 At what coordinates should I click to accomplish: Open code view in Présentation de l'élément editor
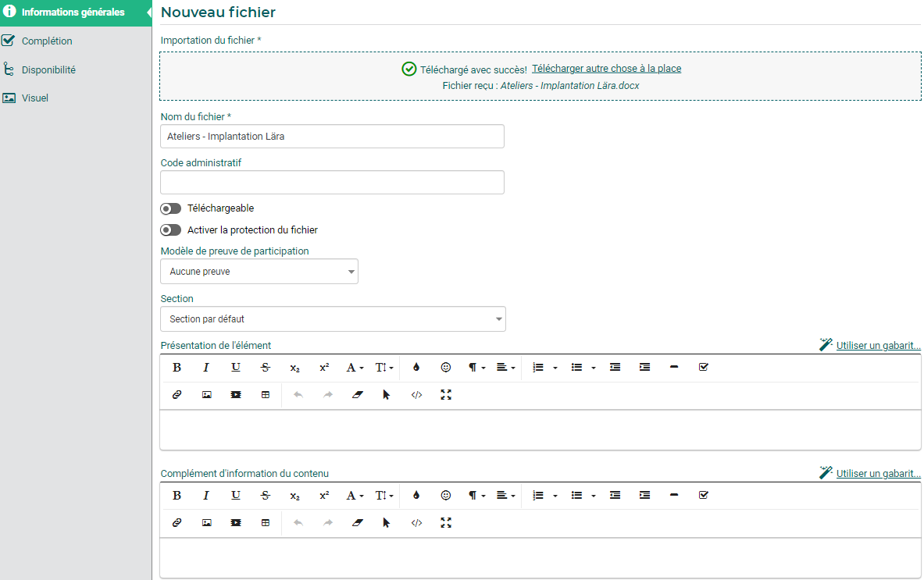[416, 395]
